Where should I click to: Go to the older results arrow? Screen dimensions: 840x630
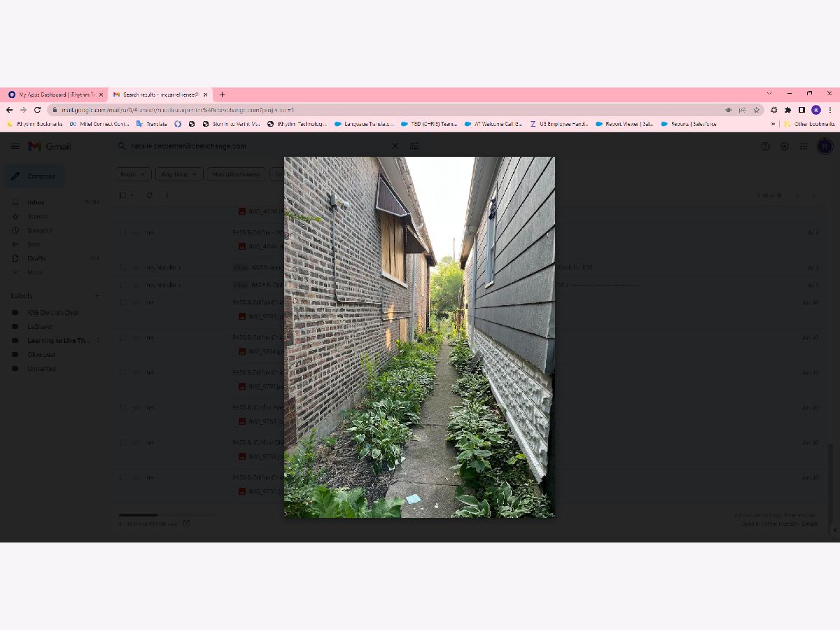pos(814,195)
